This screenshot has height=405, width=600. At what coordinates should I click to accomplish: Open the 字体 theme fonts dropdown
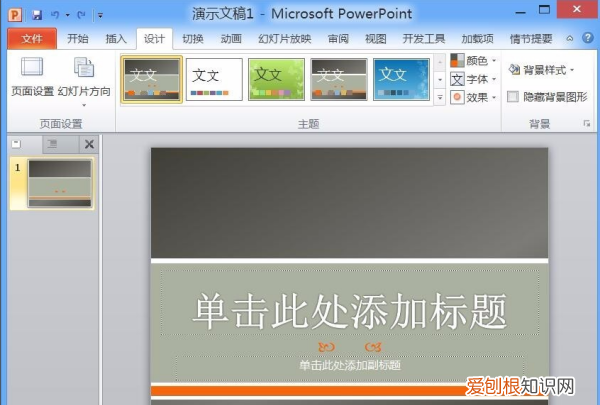(473, 79)
